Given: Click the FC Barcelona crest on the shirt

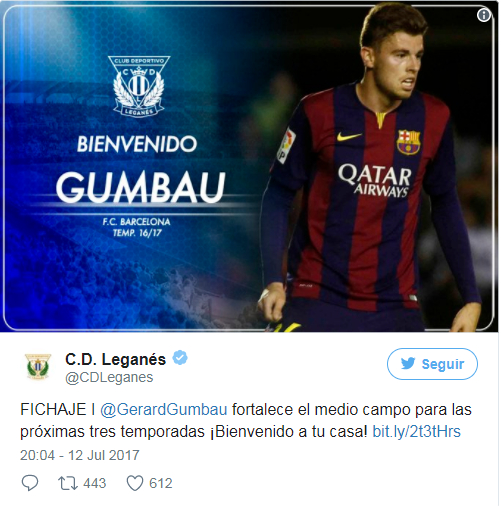Looking at the screenshot, I should click(408, 142).
